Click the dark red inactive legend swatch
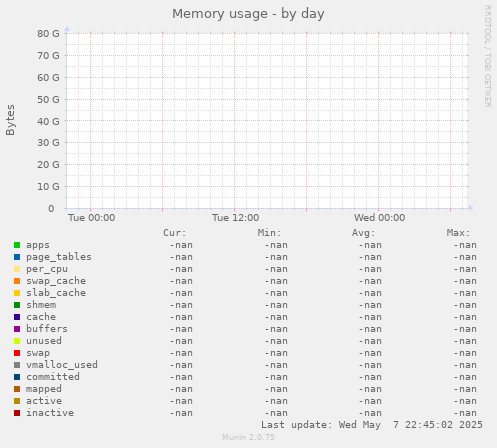Screen dimensions: 497x448 tap(17, 413)
